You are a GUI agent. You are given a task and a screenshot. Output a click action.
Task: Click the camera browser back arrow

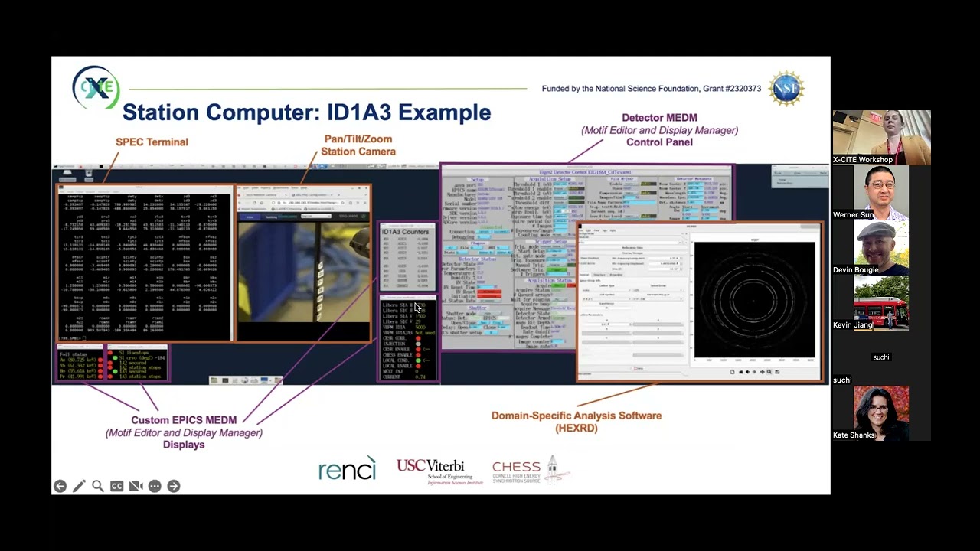click(x=240, y=203)
